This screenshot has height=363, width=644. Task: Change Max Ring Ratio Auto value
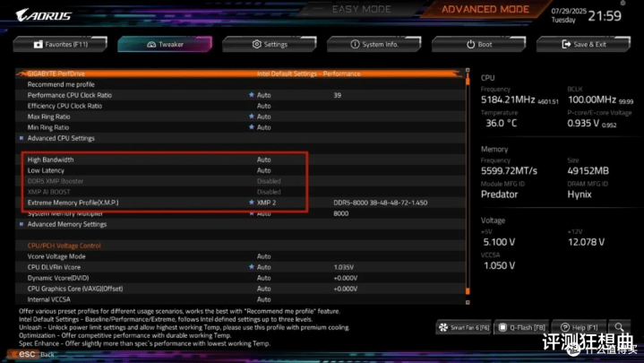click(263, 117)
